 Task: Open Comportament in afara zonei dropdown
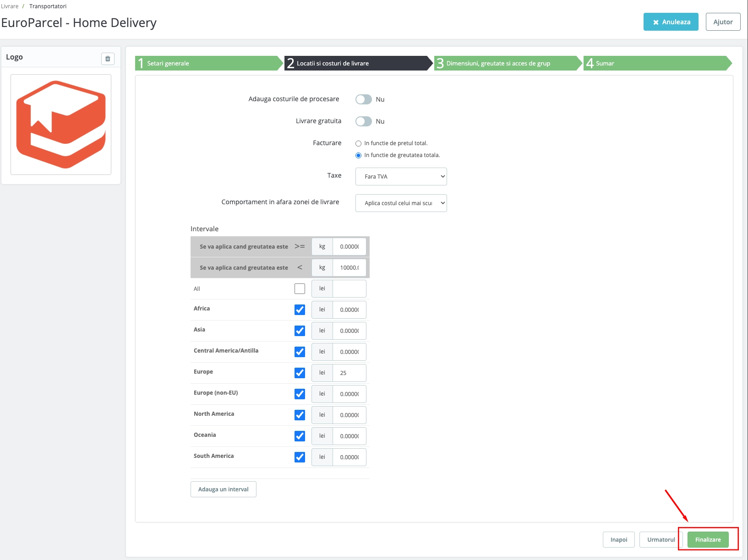pyautogui.click(x=401, y=203)
